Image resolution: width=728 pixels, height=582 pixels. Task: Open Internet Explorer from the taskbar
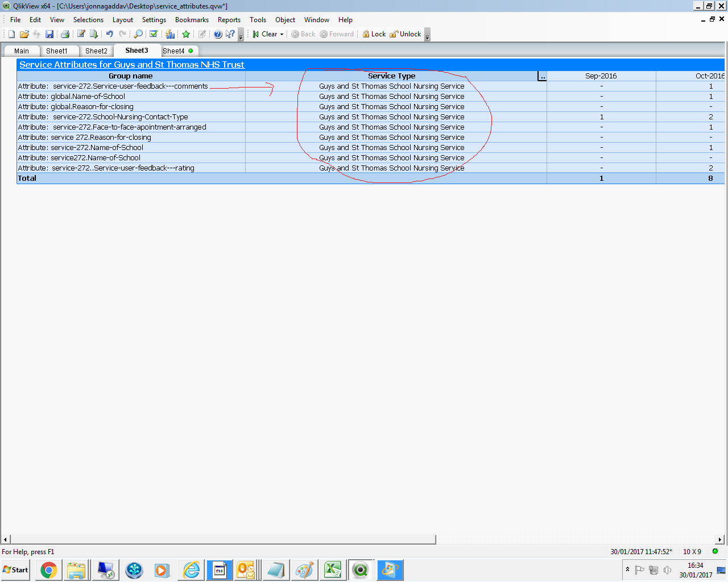191,570
